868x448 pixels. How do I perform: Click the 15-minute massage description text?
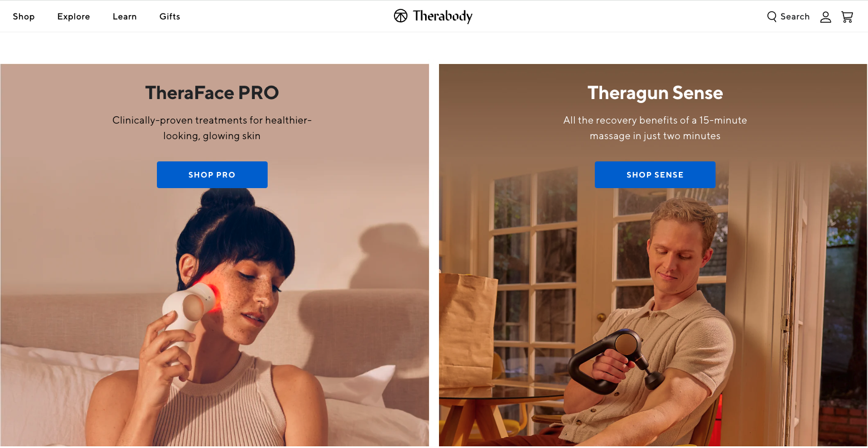655,128
